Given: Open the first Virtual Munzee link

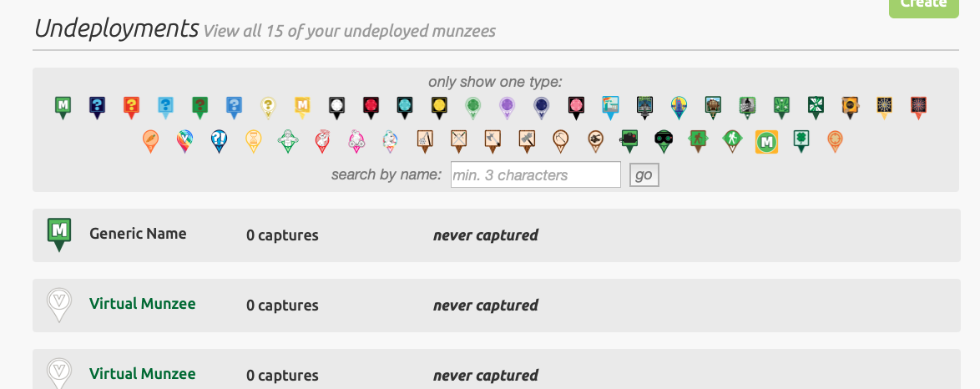Looking at the screenshot, I should (x=142, y=304).
